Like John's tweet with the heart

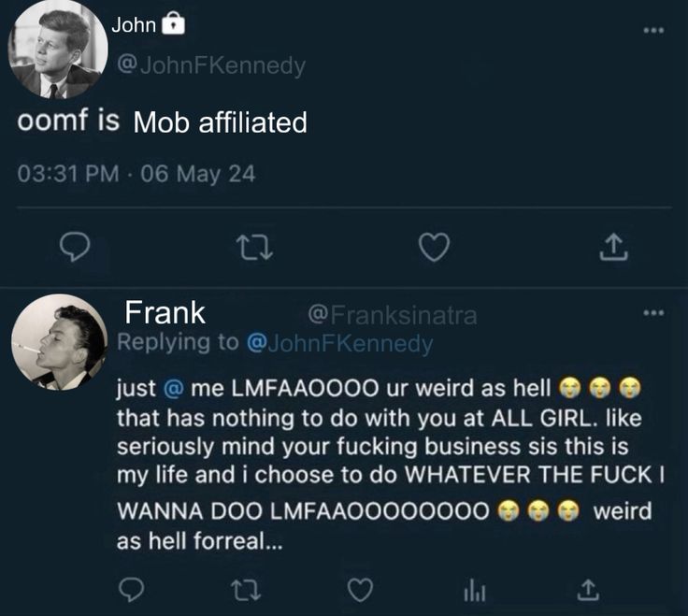point(433,246)
